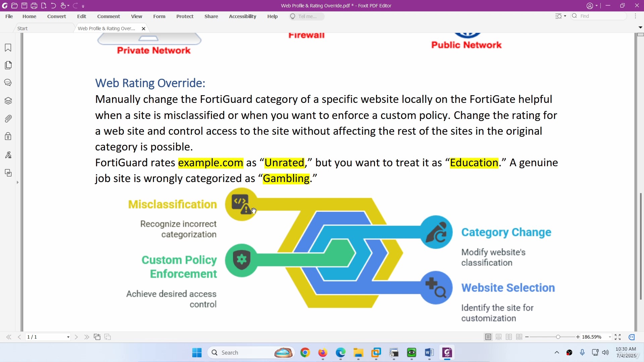Open the zoom percentage dropdown
This screenshot has width=644, height=362.
(x=610, y=337)
